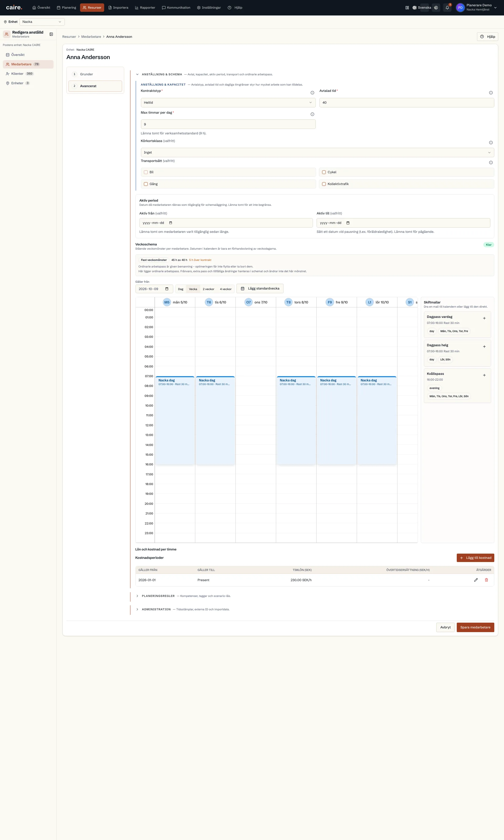Viewport: 504px width, 840px height.
Task: Edit the 2026-01-01 cost period pencil icon
Action: (x=476, y=580)
